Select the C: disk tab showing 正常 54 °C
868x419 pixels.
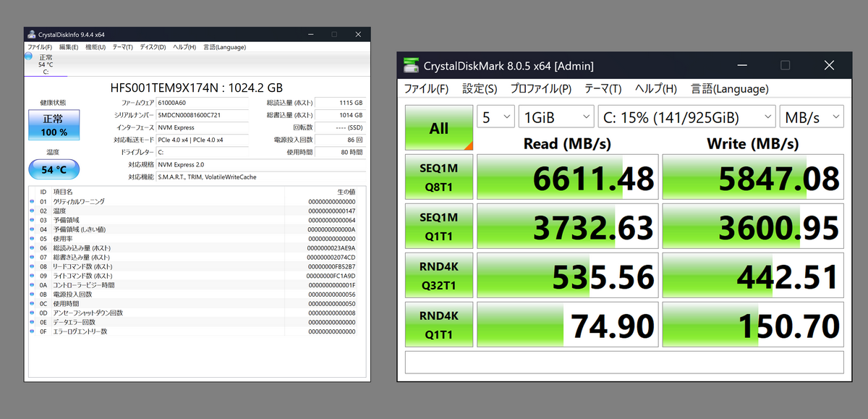pos(46,64)
